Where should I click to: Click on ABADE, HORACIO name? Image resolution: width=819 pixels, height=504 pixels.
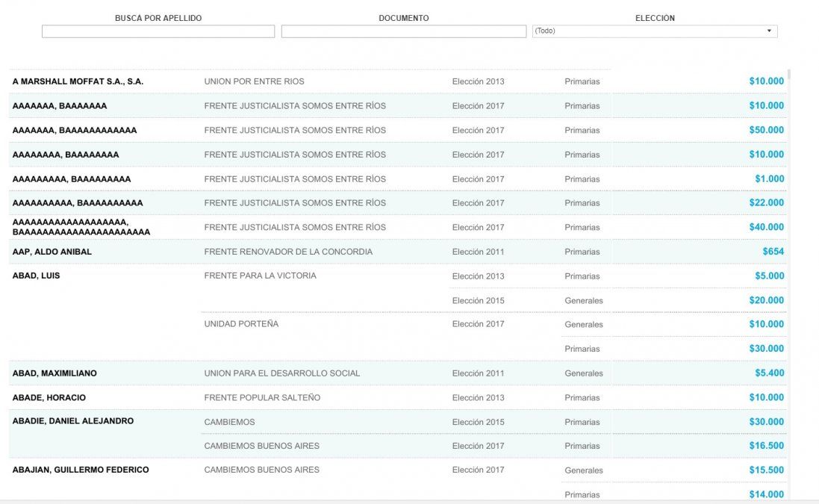coord(49,398)
